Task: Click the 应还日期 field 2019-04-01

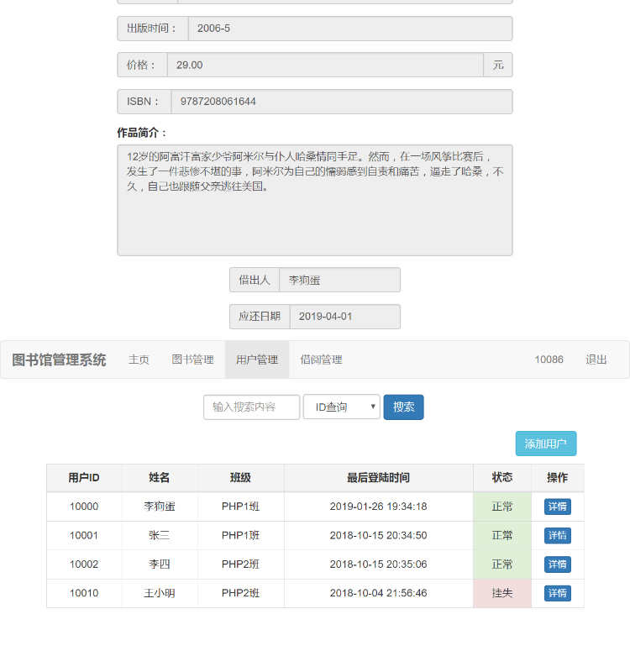Action: click(345, 317)
